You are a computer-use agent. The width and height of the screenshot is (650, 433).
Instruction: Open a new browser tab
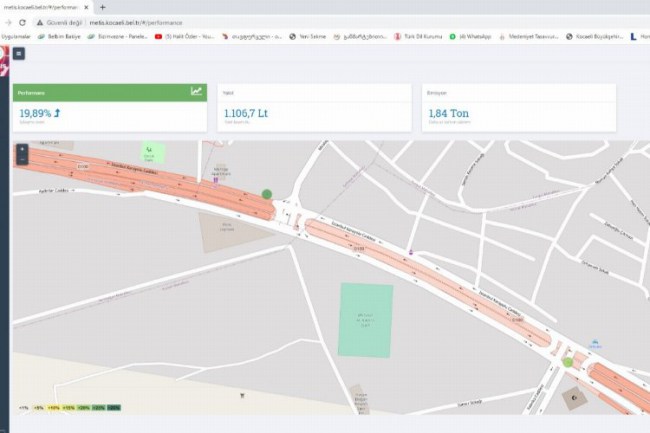point(102,7)
